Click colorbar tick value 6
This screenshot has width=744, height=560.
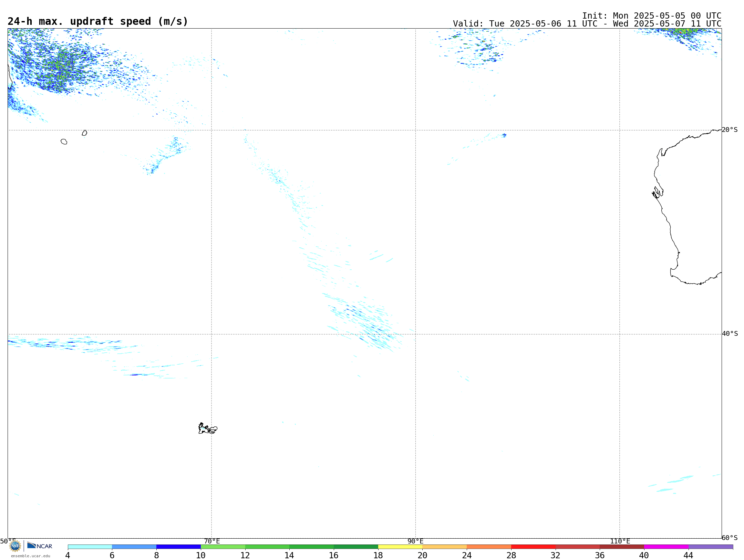pyautogui.click(x=112, y=555)
